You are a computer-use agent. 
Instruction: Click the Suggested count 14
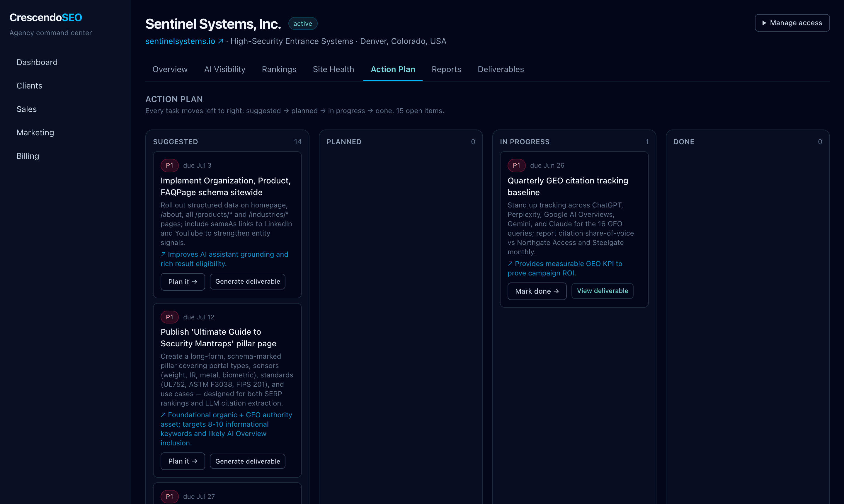pos(297,142)
